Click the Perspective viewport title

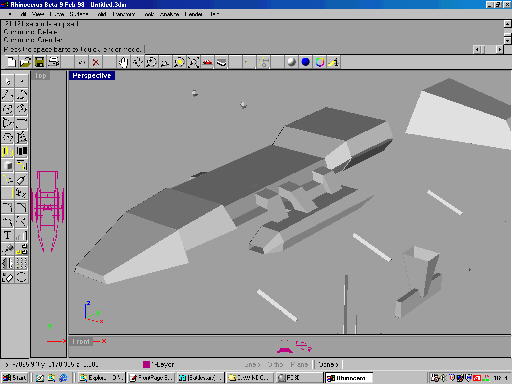pos(92,76)
